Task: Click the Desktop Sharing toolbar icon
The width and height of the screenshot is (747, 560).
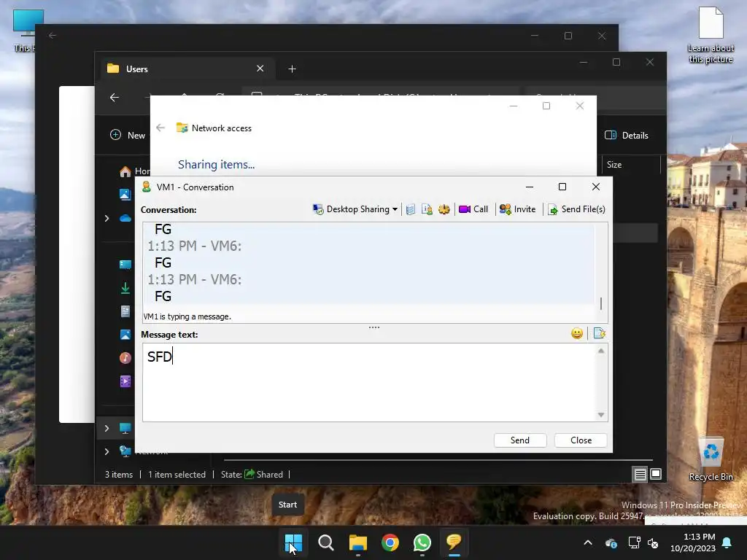Action: click(x=318, y=209)
